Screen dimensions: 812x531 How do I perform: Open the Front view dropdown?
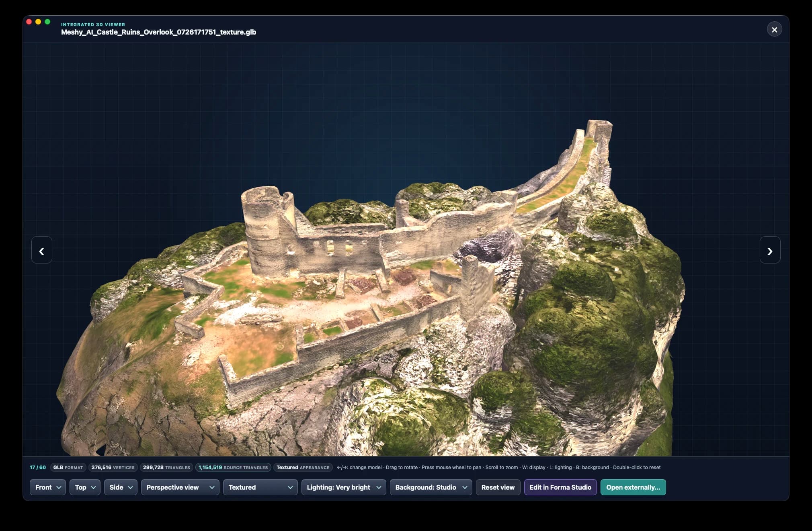[x=47, y=487]
